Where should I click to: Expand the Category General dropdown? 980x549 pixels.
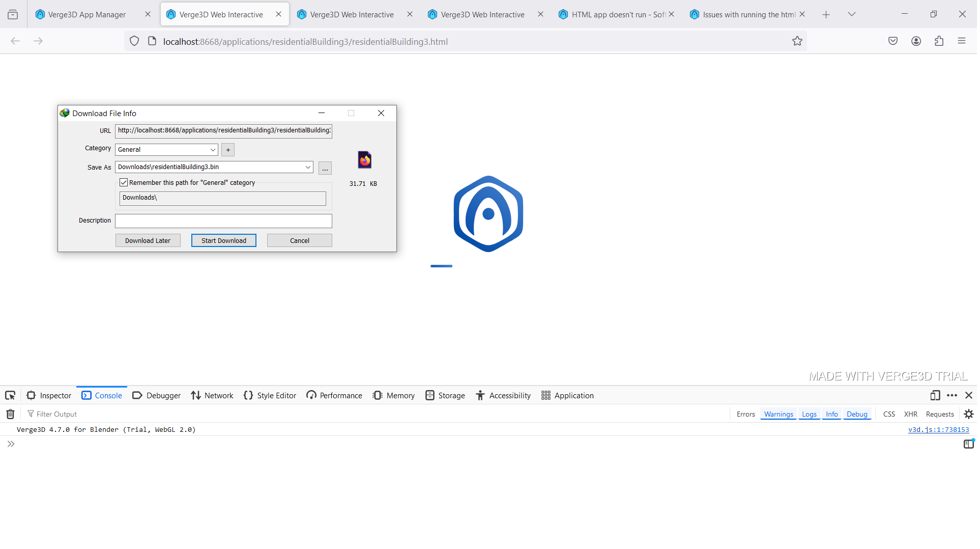tap(213, 150)
